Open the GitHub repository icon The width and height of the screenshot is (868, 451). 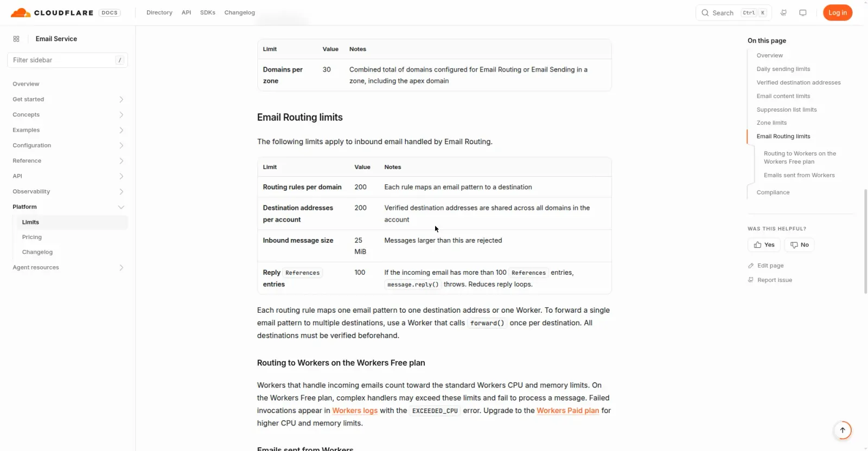click(783, 12)
